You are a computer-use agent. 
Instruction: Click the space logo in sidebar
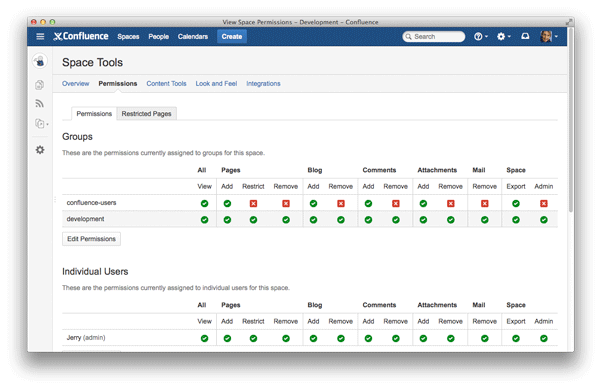[x=40, y=61]
